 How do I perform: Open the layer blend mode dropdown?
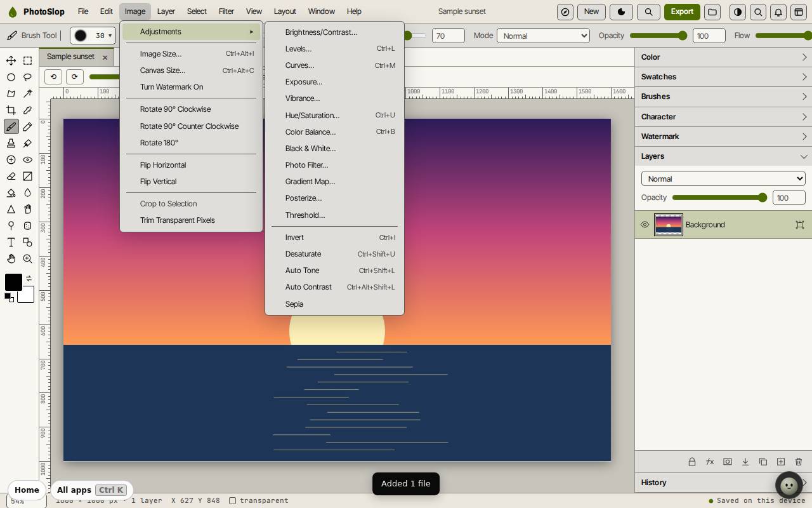tap(723, 179)
